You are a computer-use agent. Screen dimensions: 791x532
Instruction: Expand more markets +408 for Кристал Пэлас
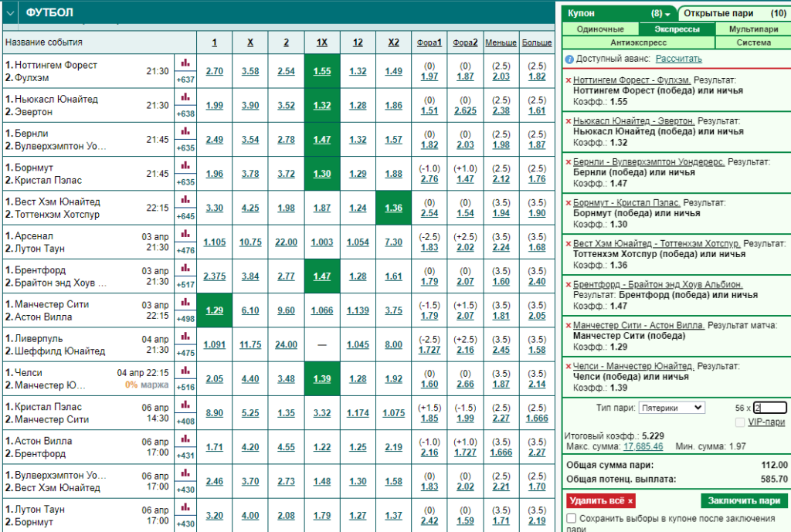[185, 421]
